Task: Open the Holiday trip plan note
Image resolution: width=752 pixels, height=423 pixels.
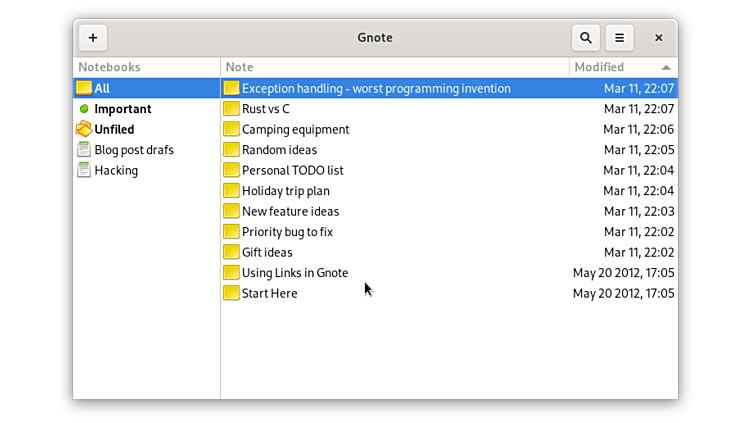Action: (285, 191)
